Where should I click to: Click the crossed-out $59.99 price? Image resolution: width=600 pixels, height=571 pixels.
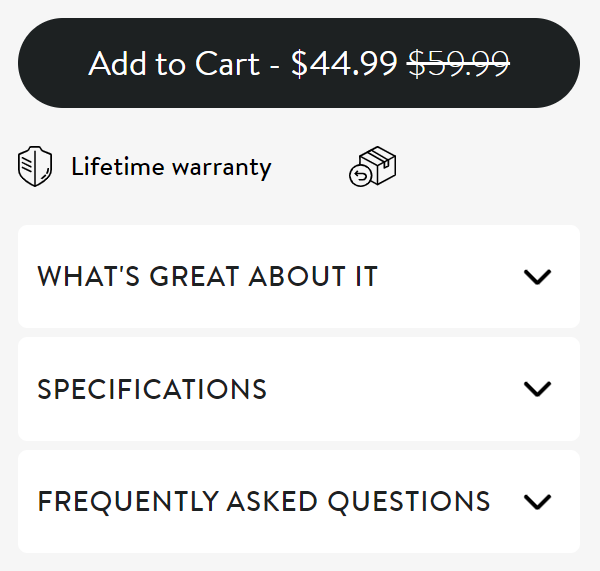[459, 63]
